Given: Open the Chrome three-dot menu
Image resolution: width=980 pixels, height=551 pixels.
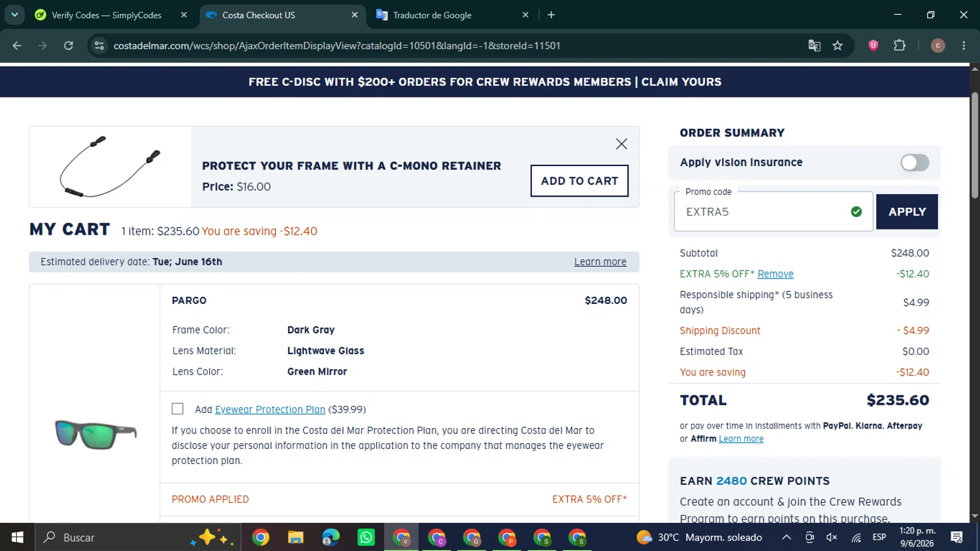Looking at the screenshot, I should pos(964,46).
